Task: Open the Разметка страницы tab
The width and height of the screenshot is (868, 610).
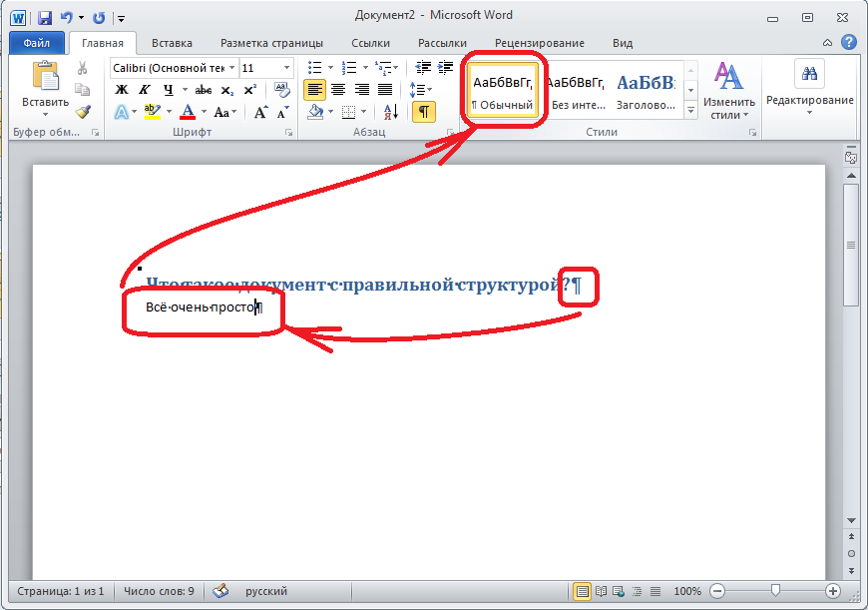Action: pos(271,43)
